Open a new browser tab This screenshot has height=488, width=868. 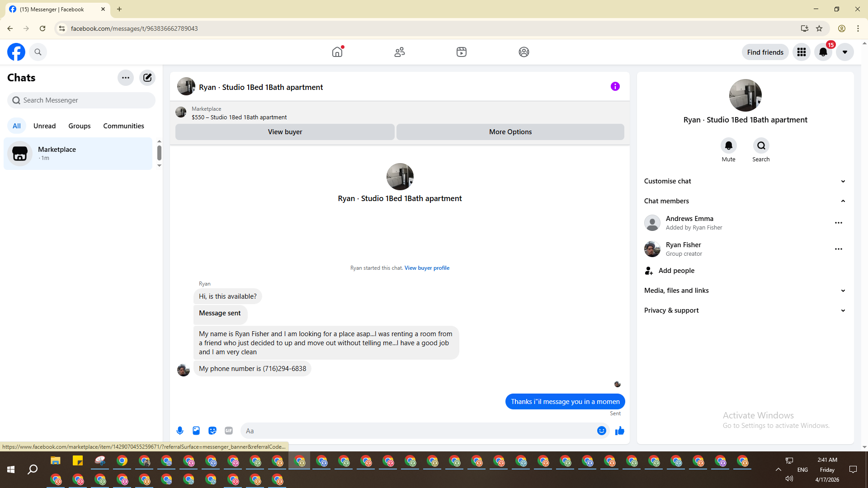pyautogui.click(x=119, y=9)
